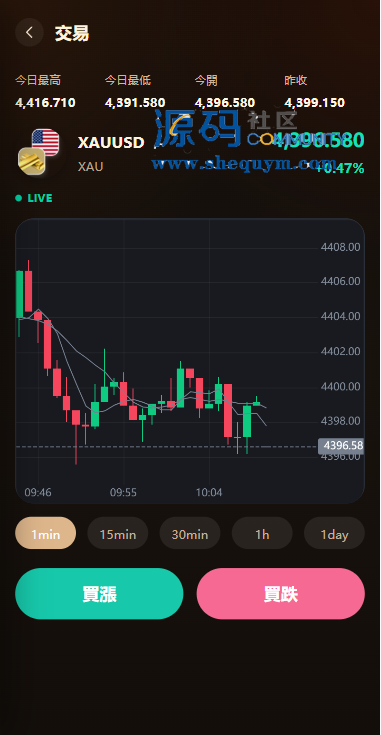This screenshot has width=381, height=735.
Task: Click the 09:55 time axis label
Action: [x=123, y=493]
